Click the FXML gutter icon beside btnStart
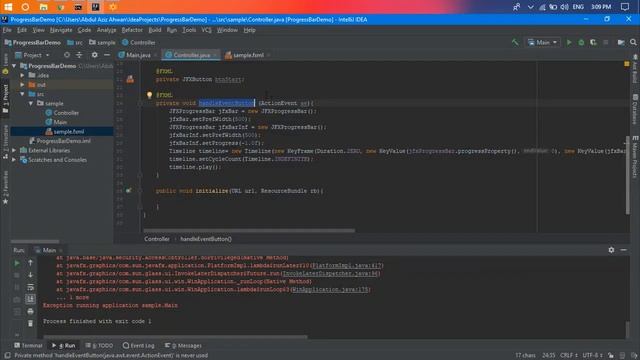 click(130, 79)
